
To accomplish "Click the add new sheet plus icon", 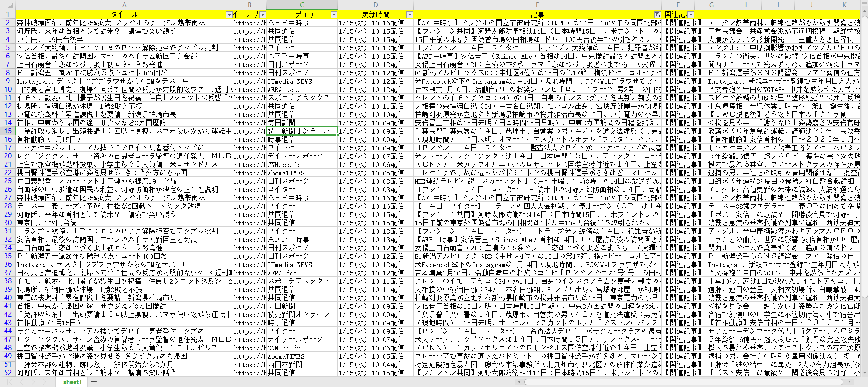I will tap(94, 382).
